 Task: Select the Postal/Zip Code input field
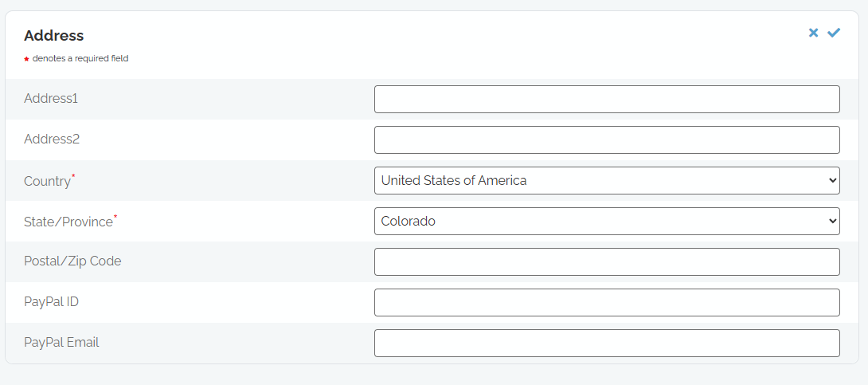click(607, 261)
